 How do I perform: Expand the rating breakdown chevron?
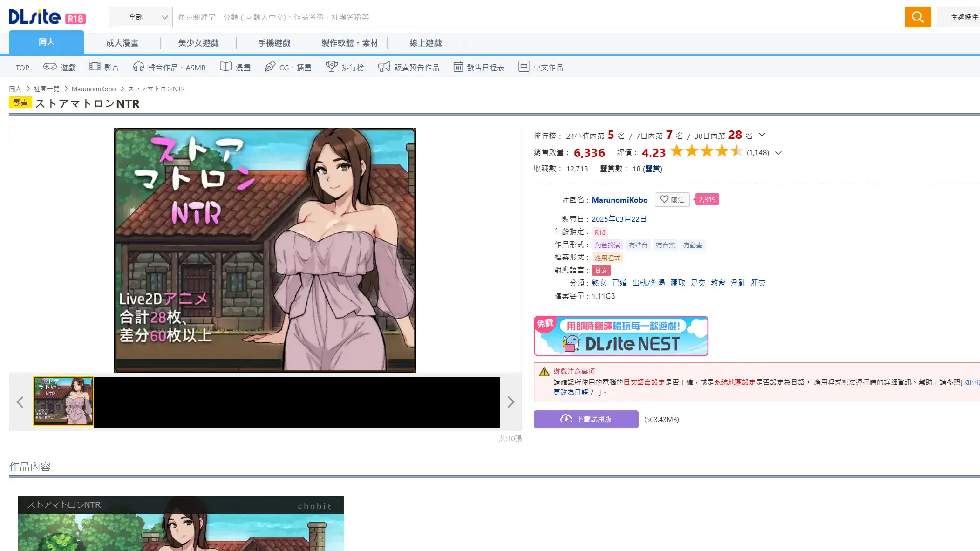tap(778, 153)
